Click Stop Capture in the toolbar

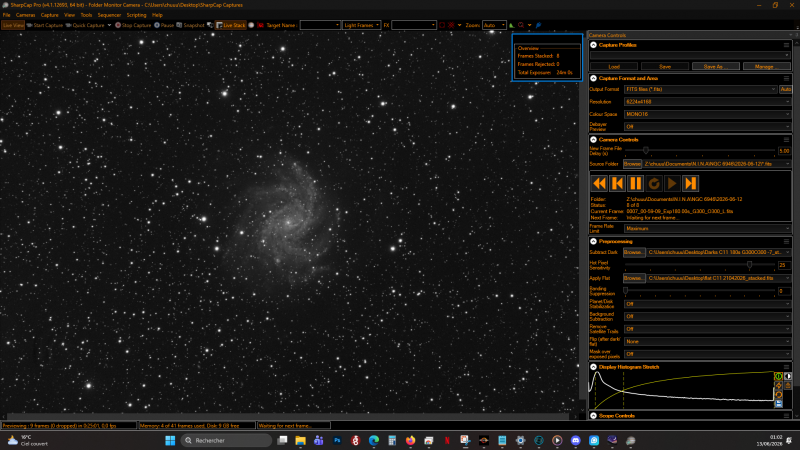133,25
